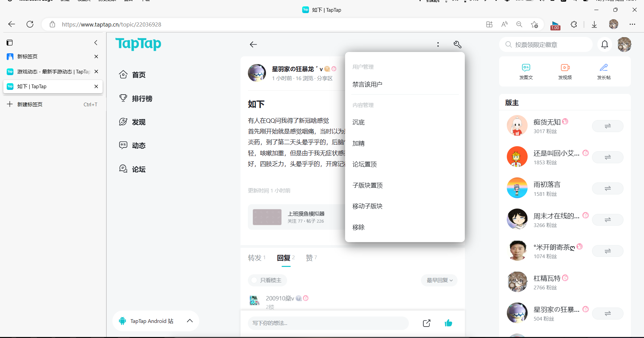Select 子版块置顶 option
This screenshot has height=338, width=644.
(405, 185)
